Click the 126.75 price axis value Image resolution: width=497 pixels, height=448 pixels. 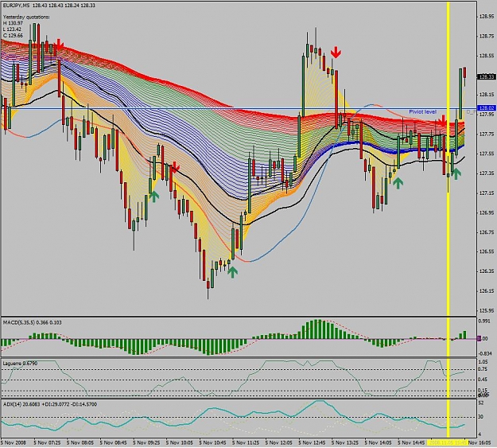point(487,232)
